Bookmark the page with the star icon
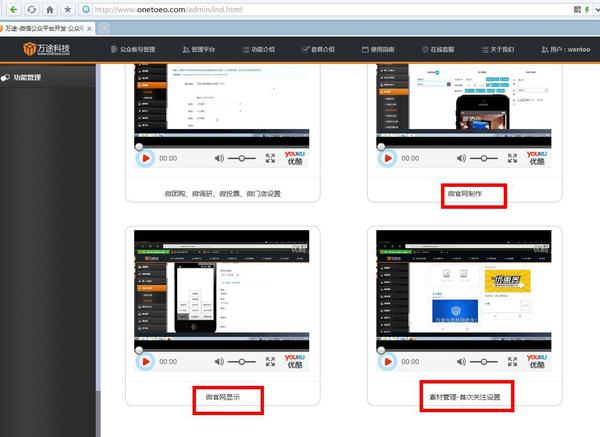 (68, 10)
